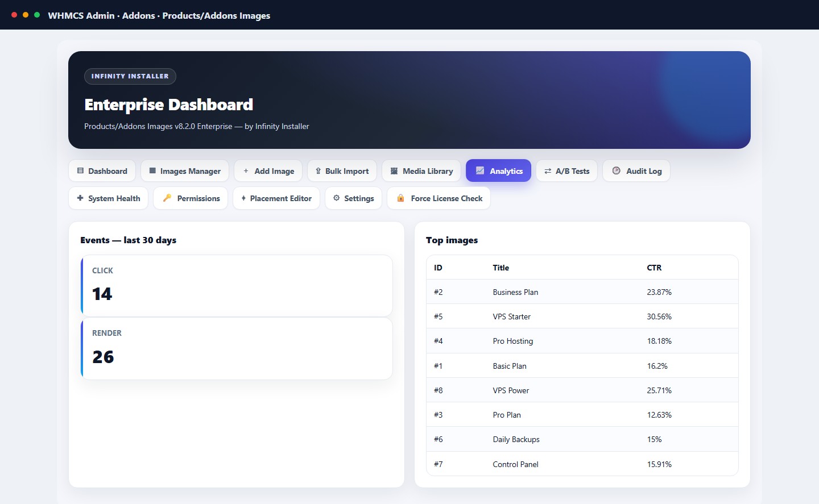
Task: Run the Force License Check
Action: 439,198
